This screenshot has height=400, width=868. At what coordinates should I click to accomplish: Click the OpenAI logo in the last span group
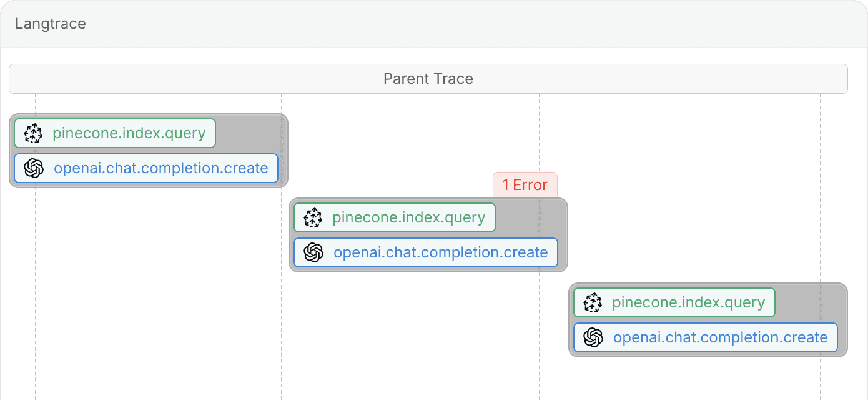coord(593,337)
